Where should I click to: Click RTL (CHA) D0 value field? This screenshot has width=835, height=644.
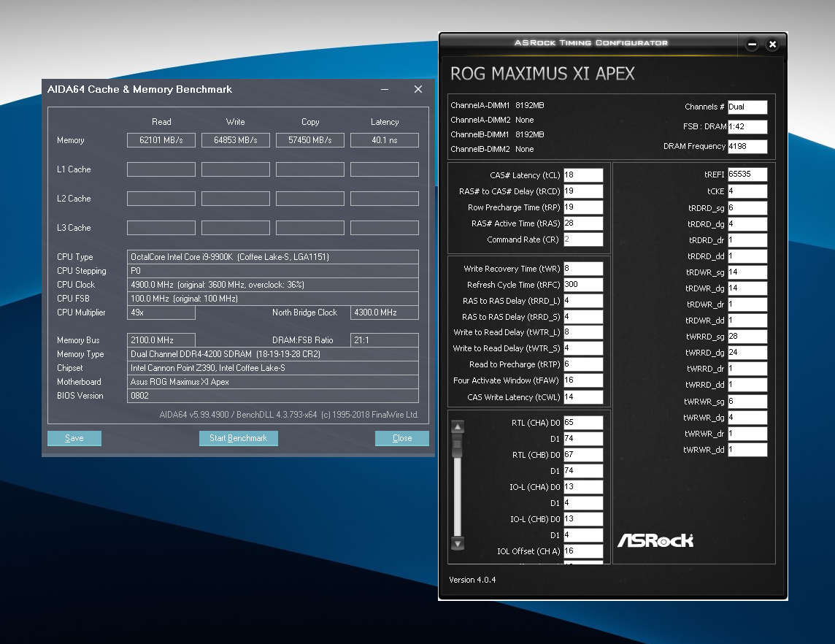583,423
